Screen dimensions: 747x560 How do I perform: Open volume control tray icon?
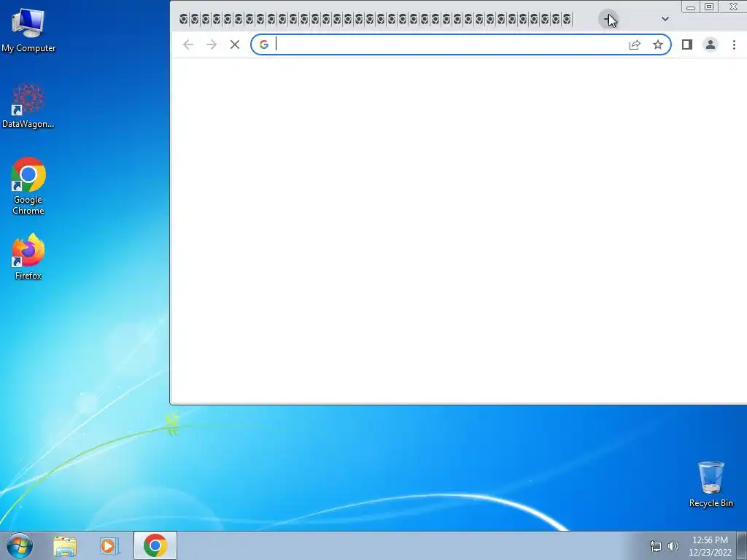(x=673, y=546)
